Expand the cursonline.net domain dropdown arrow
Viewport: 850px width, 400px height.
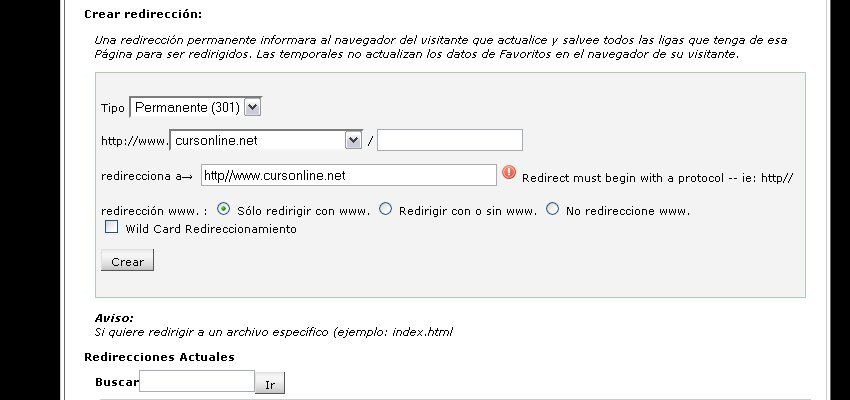[x=353, y=140]
